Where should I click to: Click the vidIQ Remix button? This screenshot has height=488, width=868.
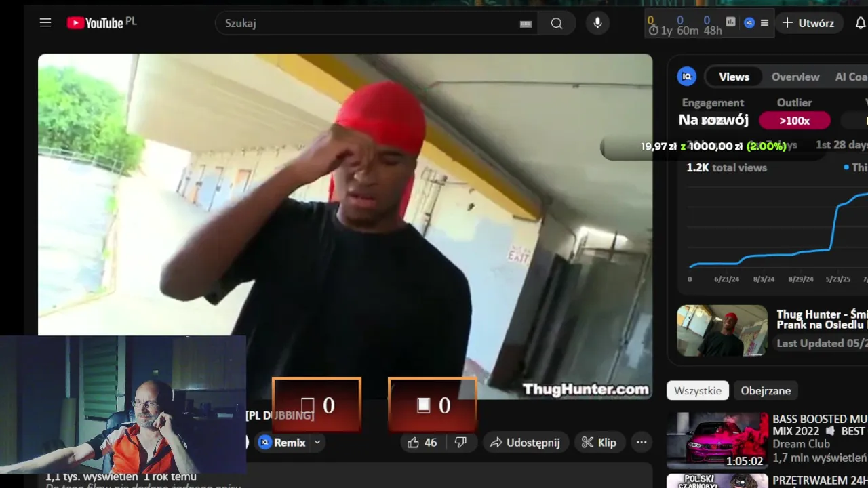point(282,443)
